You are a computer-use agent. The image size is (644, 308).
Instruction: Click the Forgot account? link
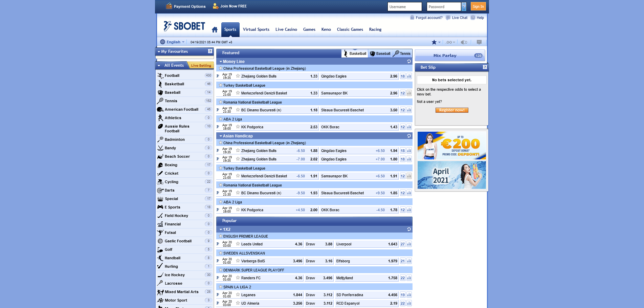429,18
